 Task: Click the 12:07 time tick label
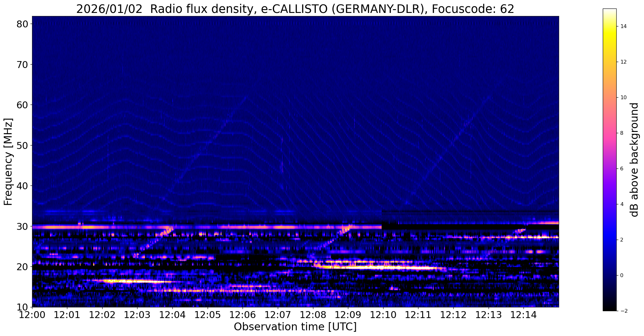(278, 315)
